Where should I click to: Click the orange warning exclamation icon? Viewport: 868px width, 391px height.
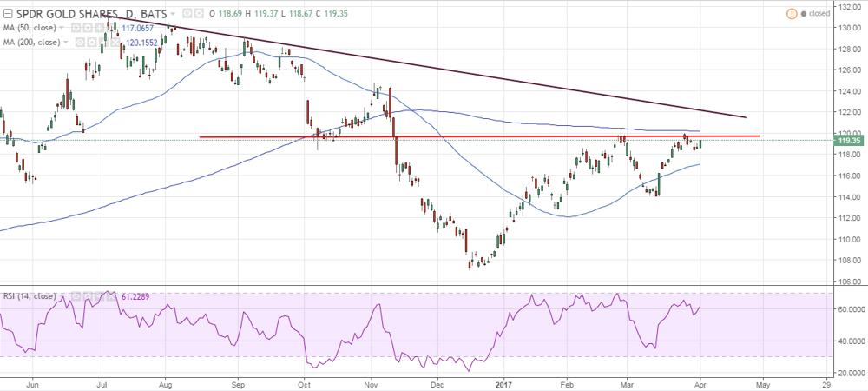[792, 13]
